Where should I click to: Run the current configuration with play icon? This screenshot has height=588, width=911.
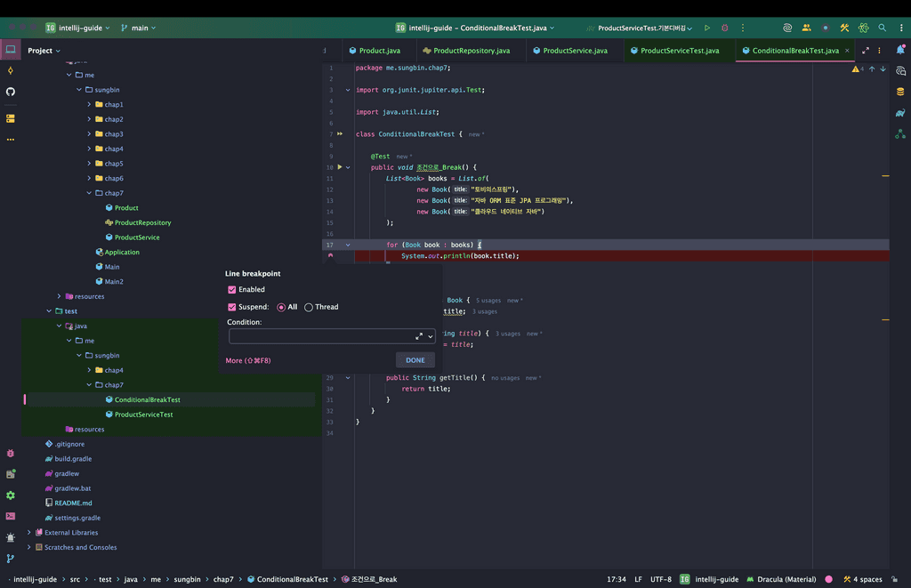click(x=707, y=28)
